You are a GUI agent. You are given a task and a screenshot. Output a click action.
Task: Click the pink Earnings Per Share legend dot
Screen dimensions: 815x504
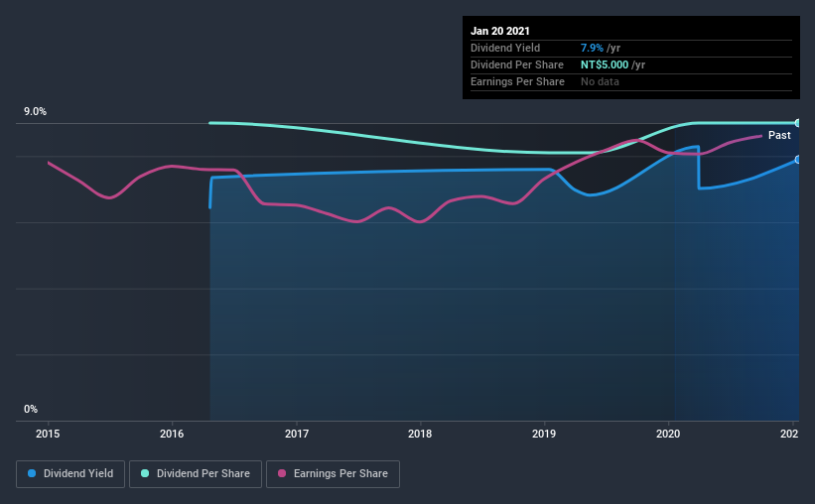pos(282,473)
